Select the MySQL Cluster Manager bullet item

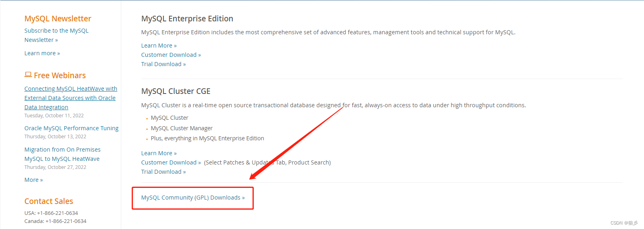click(x=182, y=128)
